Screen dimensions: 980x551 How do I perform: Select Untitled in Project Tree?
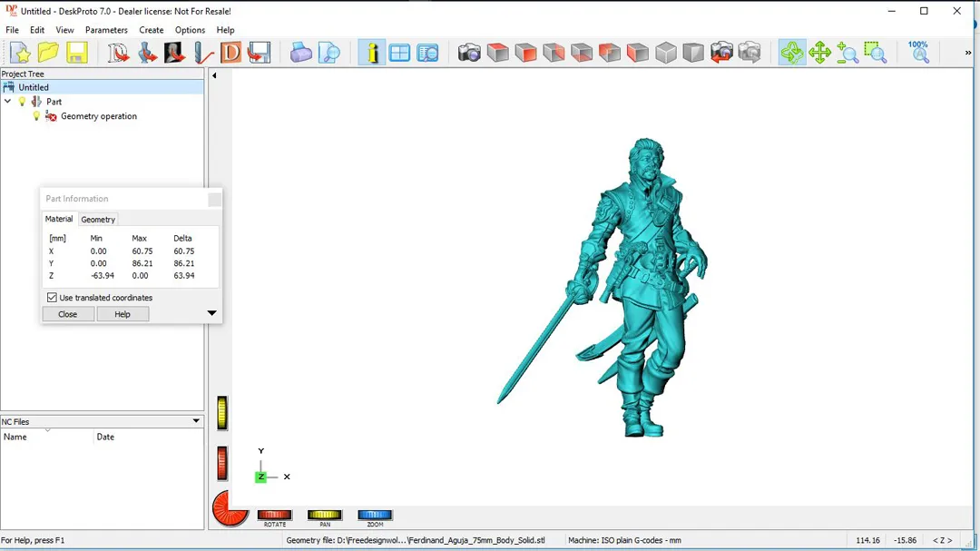34,87
